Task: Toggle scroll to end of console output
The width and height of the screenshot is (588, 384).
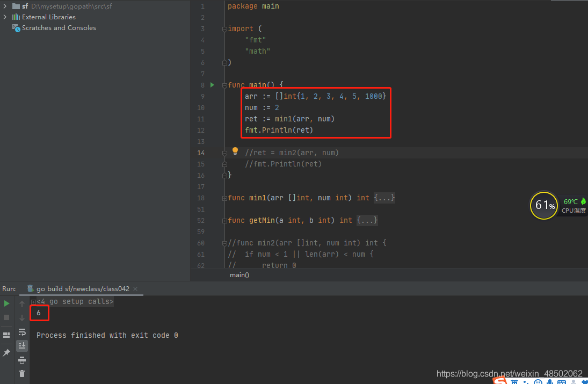Action: point(22,346)
